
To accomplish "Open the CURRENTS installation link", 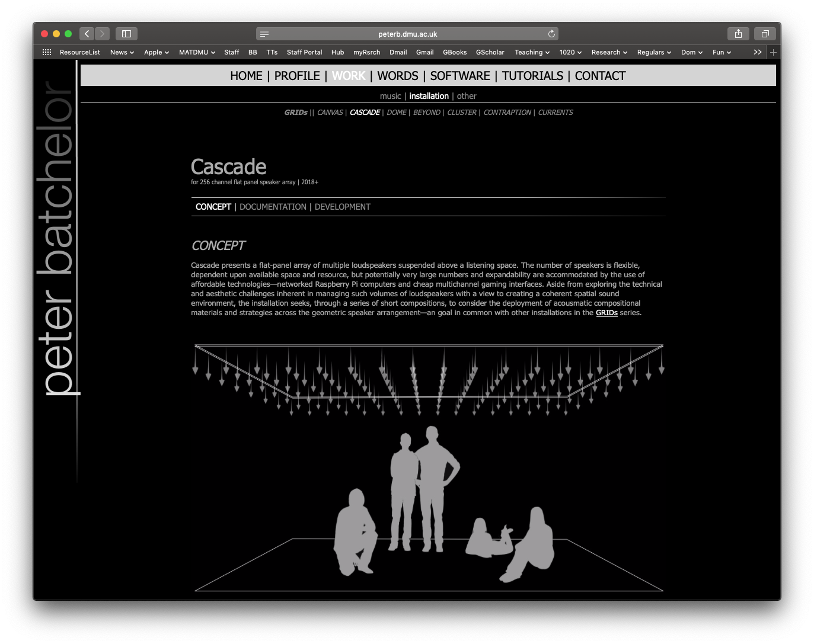I will [556, 113].
